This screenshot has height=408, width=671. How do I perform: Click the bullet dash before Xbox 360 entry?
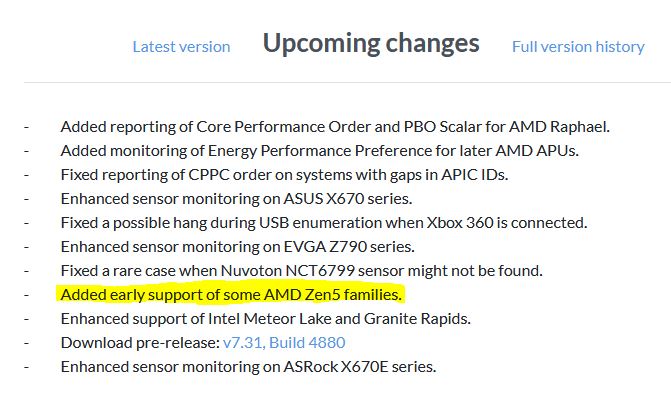coord(27,223)
